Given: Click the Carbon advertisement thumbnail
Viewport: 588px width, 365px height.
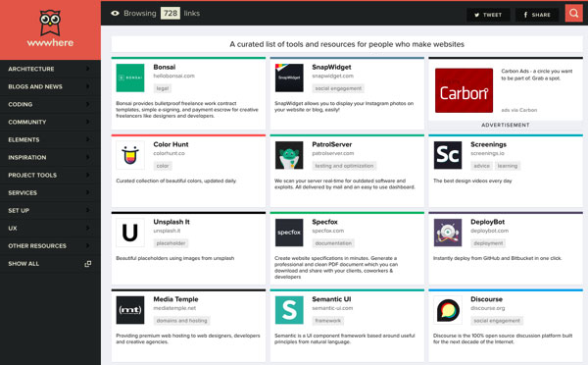Looking at the screenshot, I should (x=464, y=90).
